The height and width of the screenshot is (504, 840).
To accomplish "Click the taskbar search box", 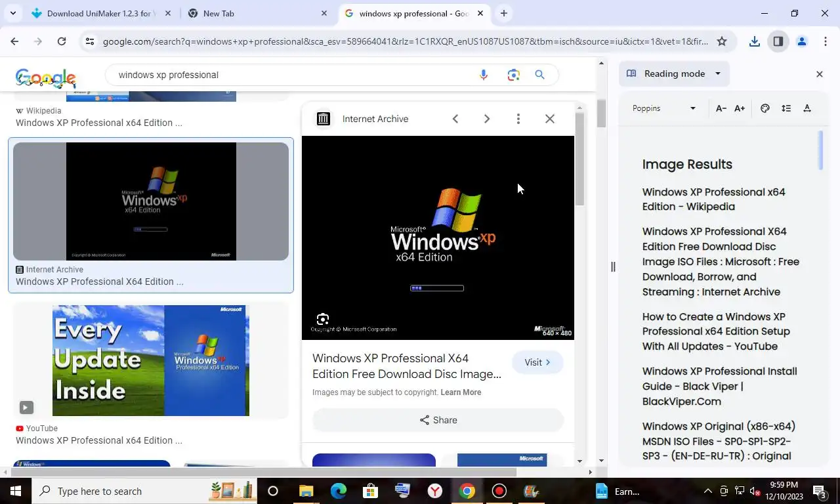I will [x=144, y=491].
